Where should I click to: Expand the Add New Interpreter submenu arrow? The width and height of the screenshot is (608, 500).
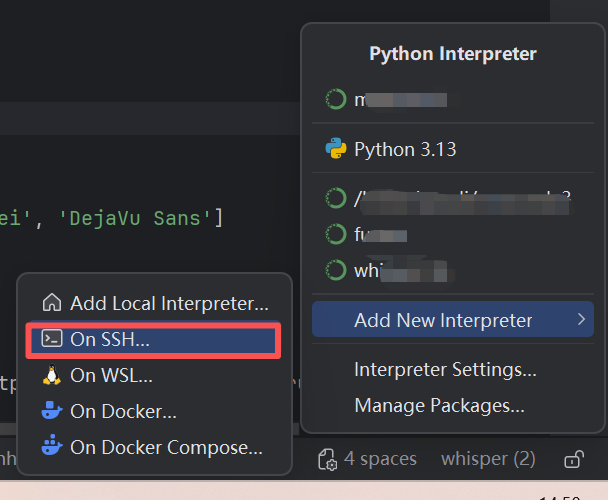tap(581, 320)
